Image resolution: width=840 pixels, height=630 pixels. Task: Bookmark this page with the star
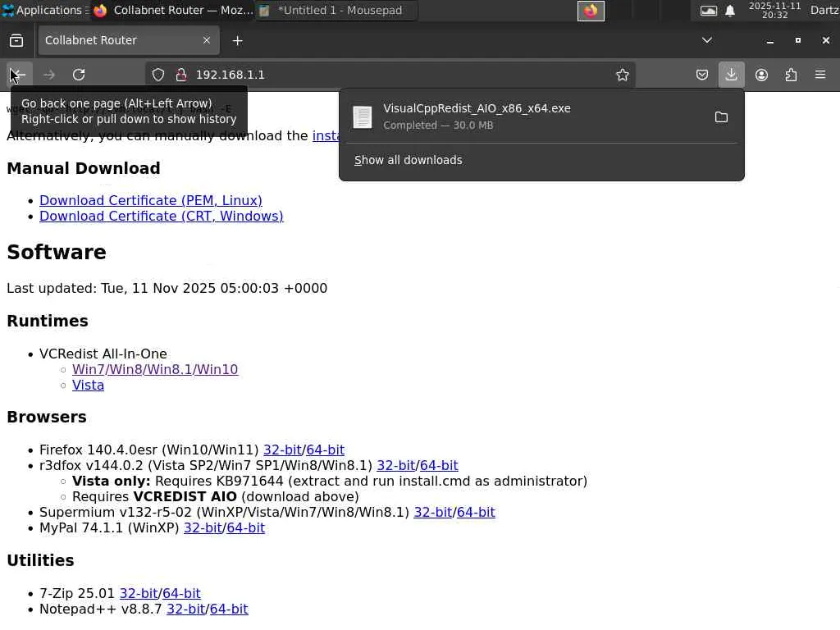pos(622,75)
